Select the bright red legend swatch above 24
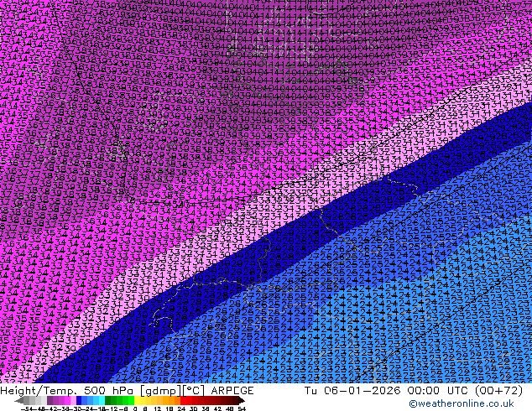The height and width of the screenshot is (411, 532). (x=183, y=400)
